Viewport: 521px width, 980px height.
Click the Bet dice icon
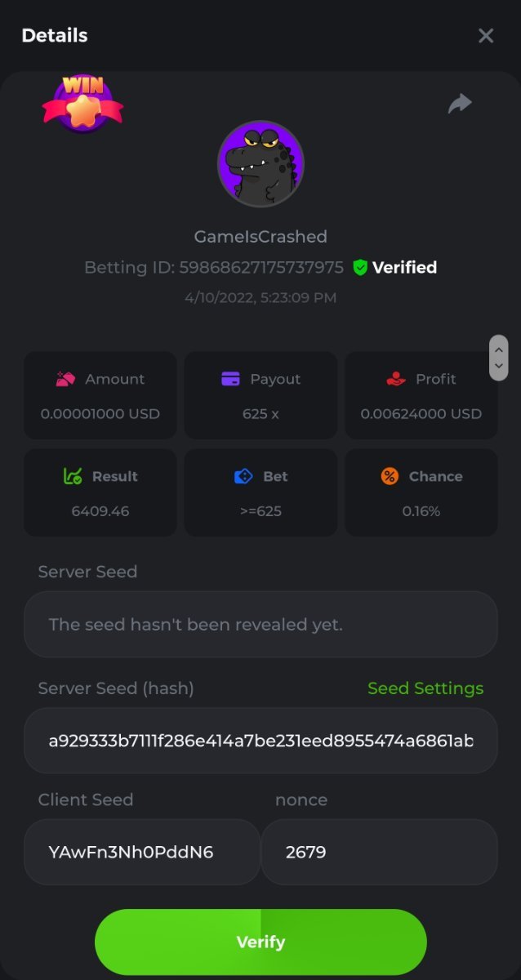point(243,476)
